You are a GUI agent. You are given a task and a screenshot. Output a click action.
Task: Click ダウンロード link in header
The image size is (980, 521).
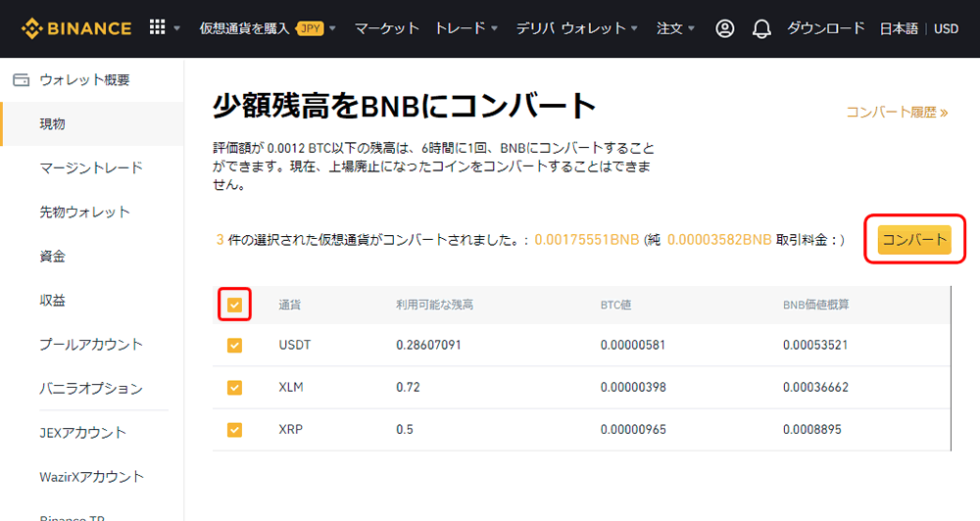(x=825, y=28)
